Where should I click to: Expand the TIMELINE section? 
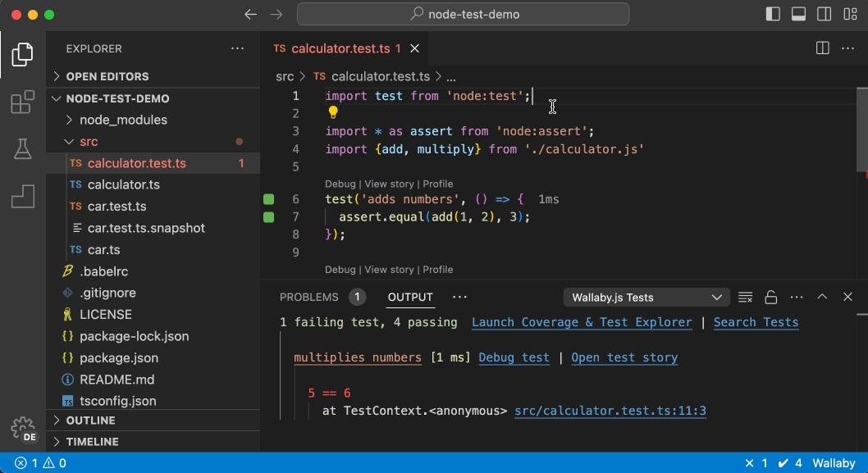coord(153,442)
